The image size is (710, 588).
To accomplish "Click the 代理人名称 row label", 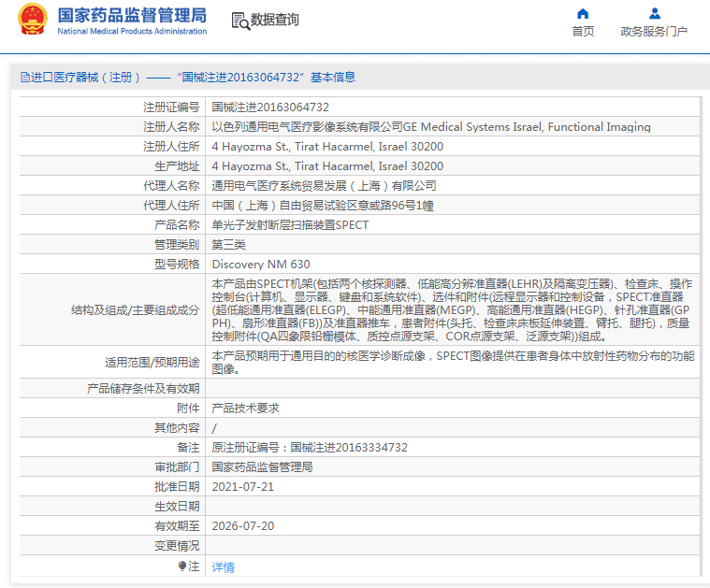I will (x=171, y=186).
